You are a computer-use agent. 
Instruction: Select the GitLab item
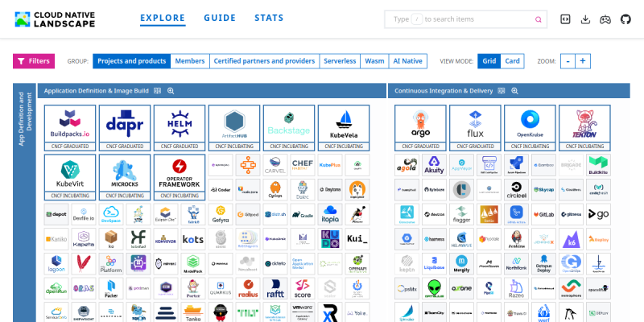(x=544, y=214)
